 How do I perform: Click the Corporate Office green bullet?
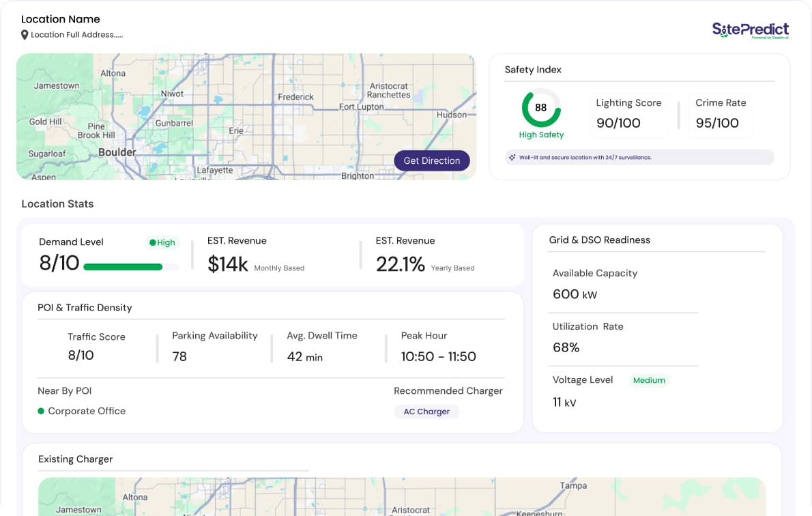[x=41, y=411]
